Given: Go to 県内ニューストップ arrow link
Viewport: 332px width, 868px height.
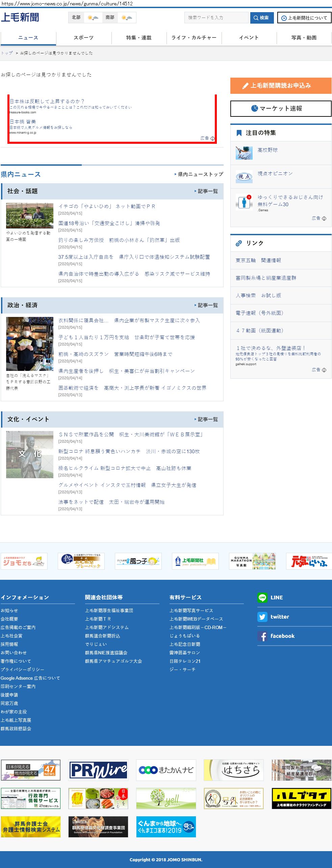Looking at the screenshot, I should pyautogui.click(x=199, y=174).
